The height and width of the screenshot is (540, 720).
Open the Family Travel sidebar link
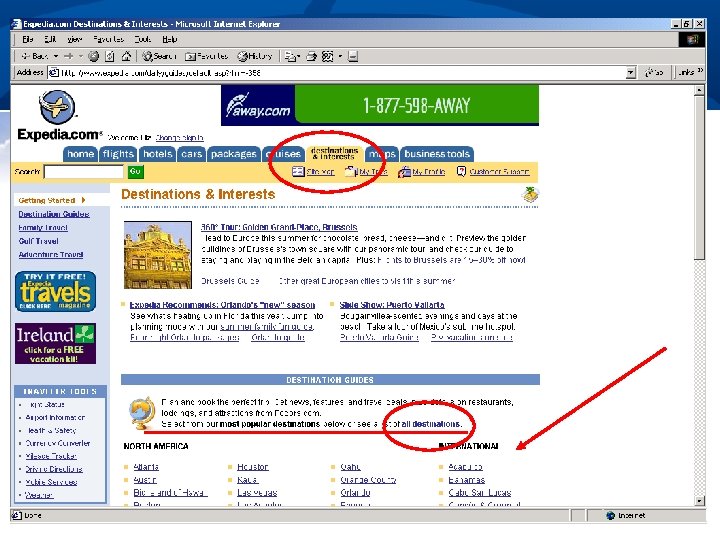[43, 228]
